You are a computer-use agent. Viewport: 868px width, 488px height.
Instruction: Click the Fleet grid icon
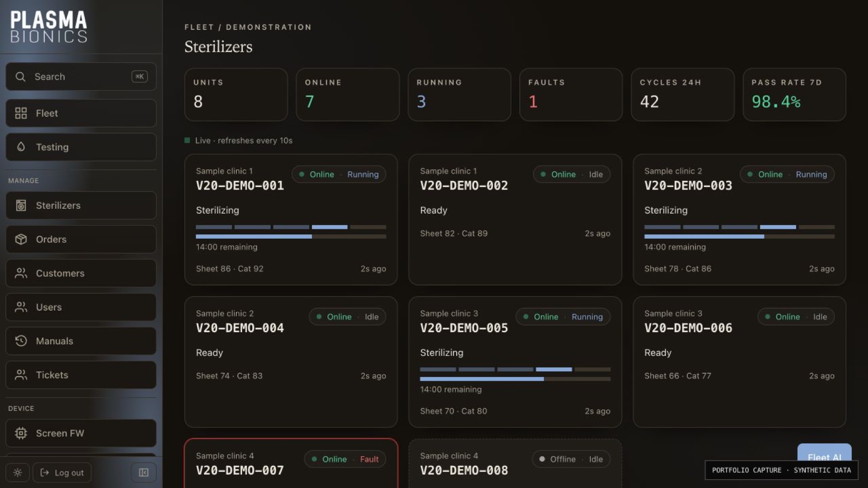click(x=21, y=113)
